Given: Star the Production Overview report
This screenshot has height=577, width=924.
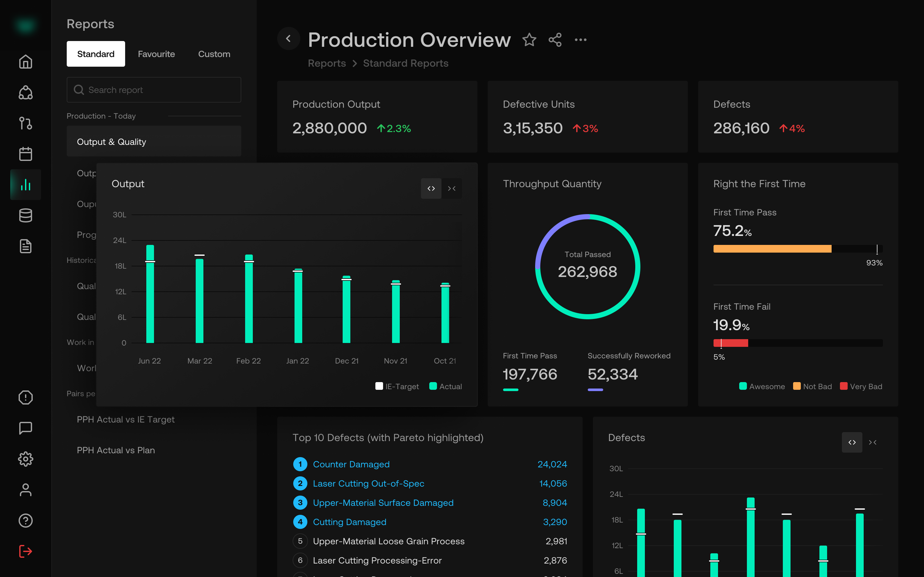Looking at the screenshot, I should point(529,40).
